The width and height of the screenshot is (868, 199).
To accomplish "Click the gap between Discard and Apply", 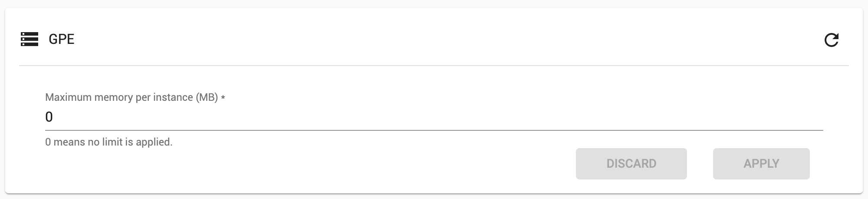I will tap(700, 164).
